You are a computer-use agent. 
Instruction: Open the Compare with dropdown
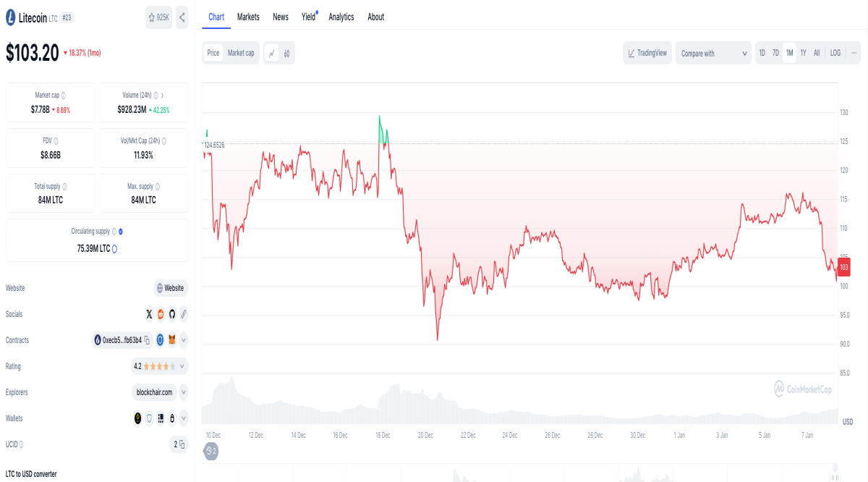tap(714, 53)
